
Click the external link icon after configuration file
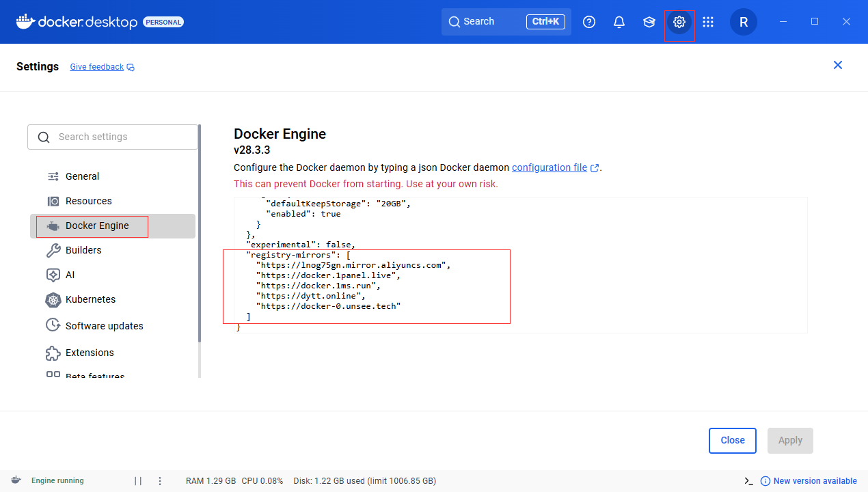tap(595, 168)
